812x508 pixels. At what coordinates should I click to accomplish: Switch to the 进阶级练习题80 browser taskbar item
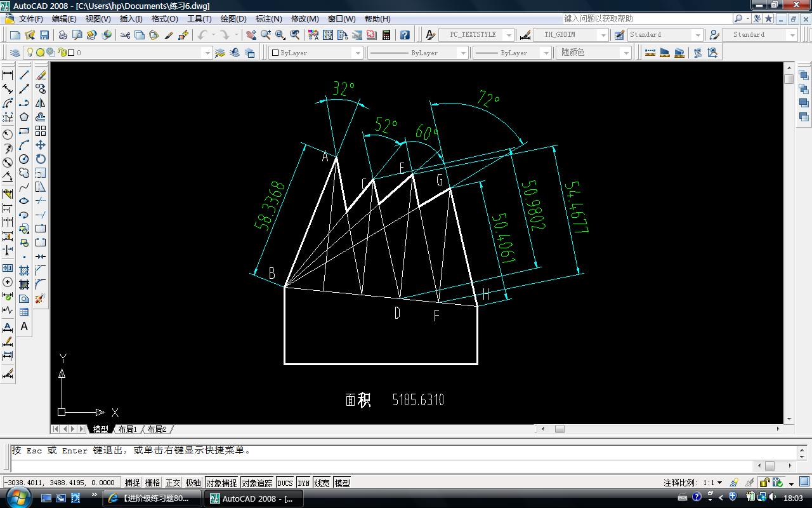pyautogui.click(x=152, y=498)
